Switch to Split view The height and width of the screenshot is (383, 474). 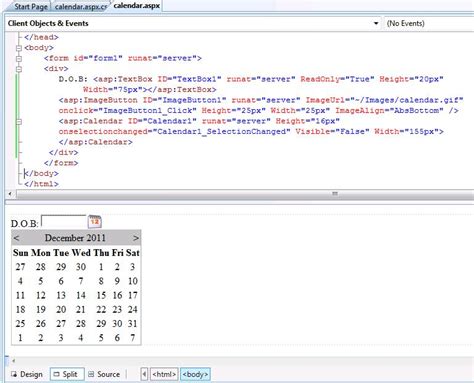[67, 374]
